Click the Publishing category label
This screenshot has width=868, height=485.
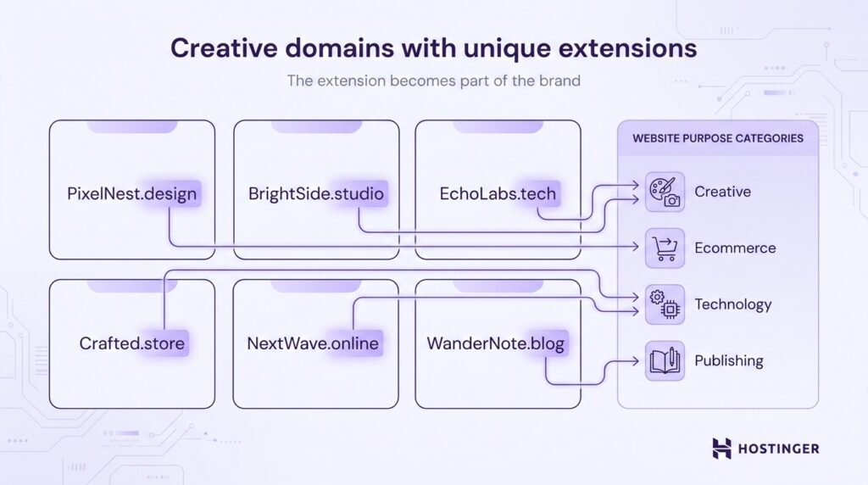coord(728,361)
